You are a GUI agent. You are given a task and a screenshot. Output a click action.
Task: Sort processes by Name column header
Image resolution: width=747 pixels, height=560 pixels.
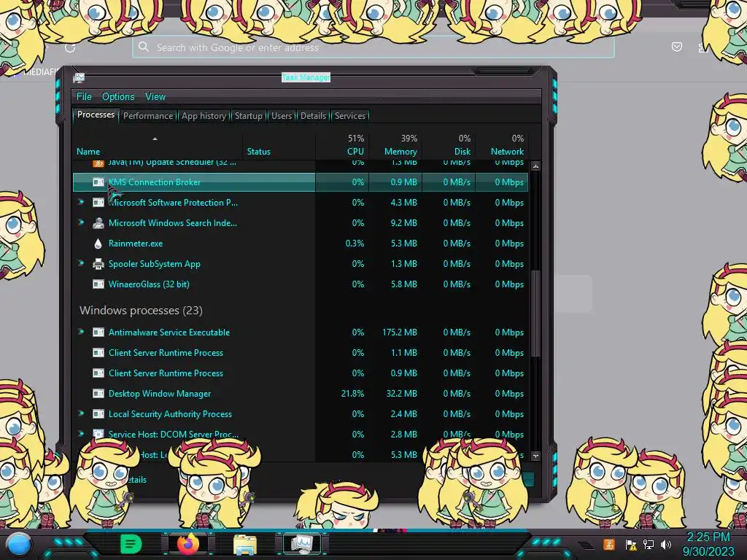coord(88,152)
